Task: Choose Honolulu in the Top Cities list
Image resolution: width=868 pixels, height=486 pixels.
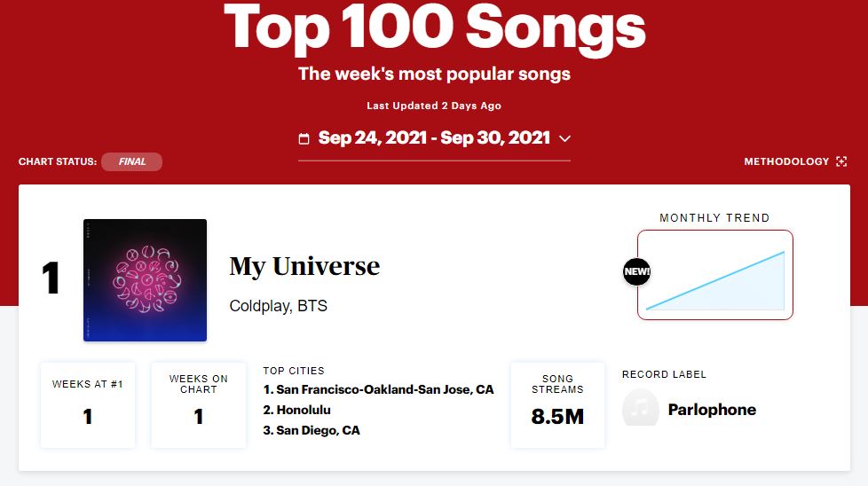Action: click(303, 410)
